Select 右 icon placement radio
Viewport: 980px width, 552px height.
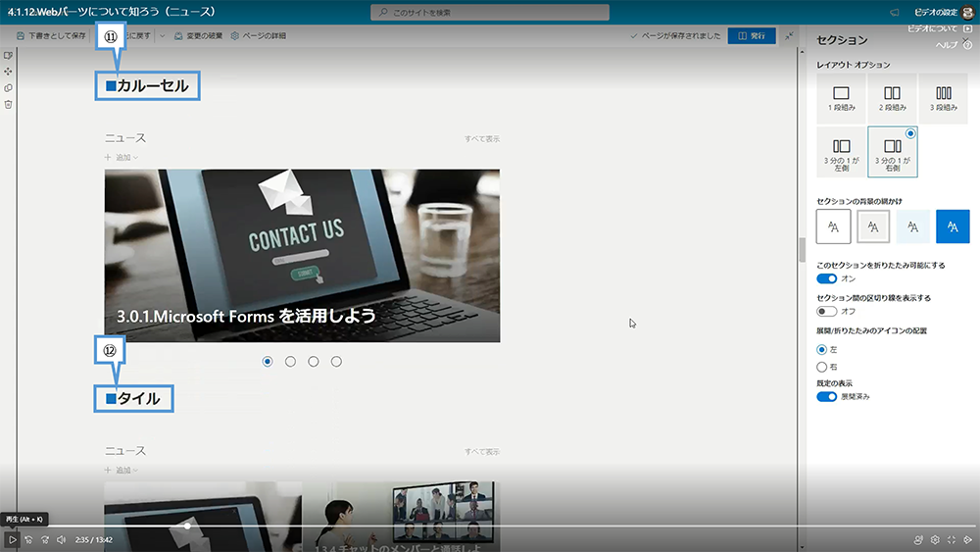click(822, 367)
